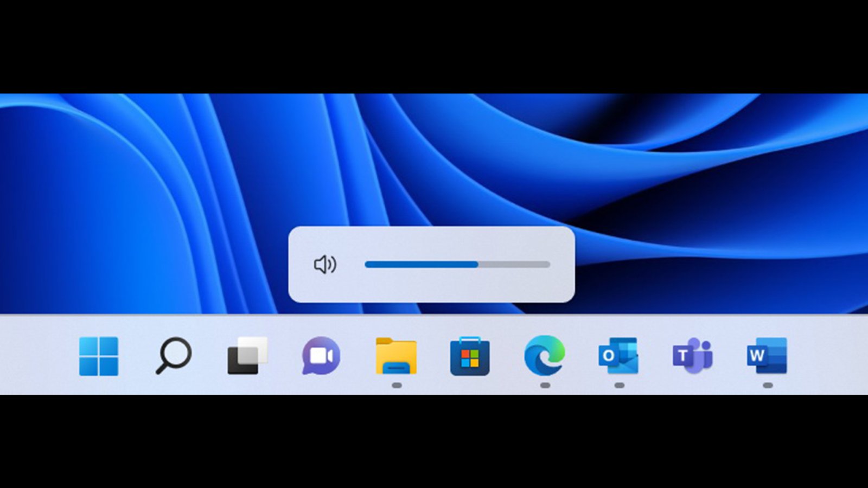Click the gray unfilled part of volume slider
The width and height of the screenshot is (868, 488).
[514, 265]
